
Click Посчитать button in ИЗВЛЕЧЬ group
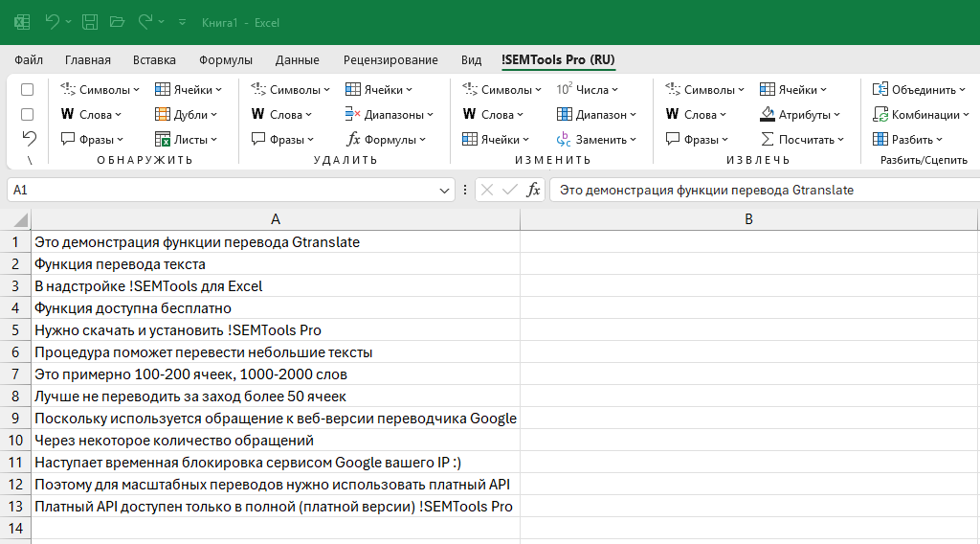pyautogui.click(x=803, y=140)
